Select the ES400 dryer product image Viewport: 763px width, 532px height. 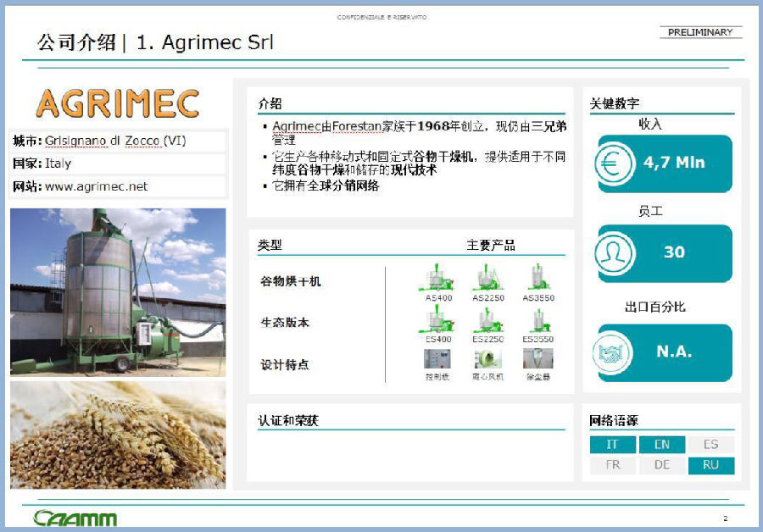pyautogui.click(x=437, y=319)
